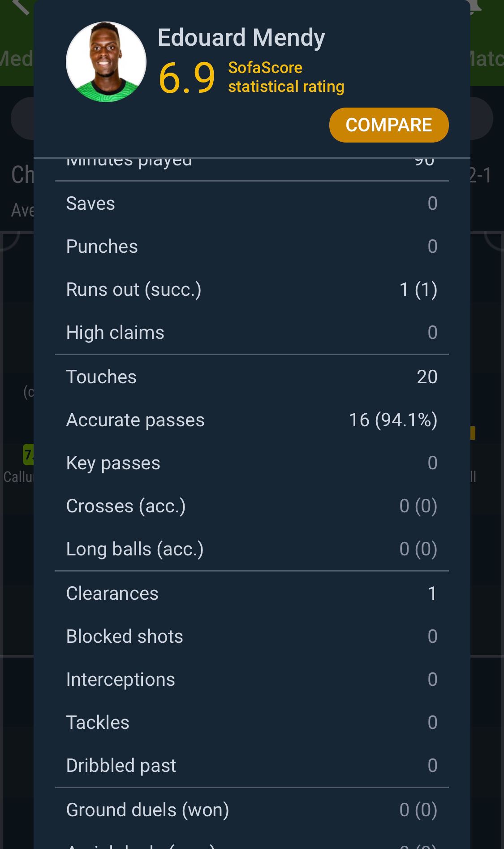Select the Saves stat row
Image resolution: width=504 pixels, height=849 pixels.
point(252,204)
